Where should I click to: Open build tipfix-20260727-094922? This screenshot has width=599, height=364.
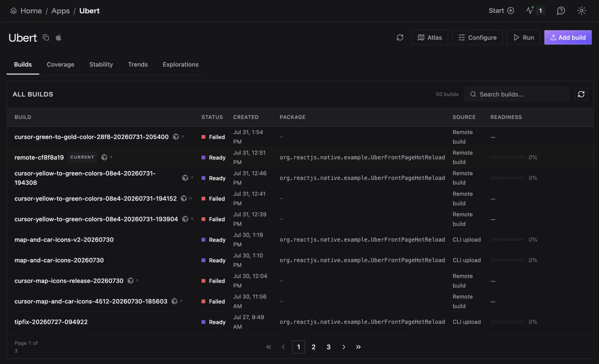(51, 322)
